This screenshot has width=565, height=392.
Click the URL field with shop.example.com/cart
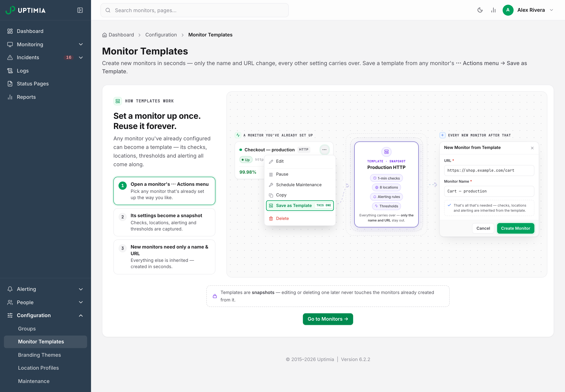point(489,171)
